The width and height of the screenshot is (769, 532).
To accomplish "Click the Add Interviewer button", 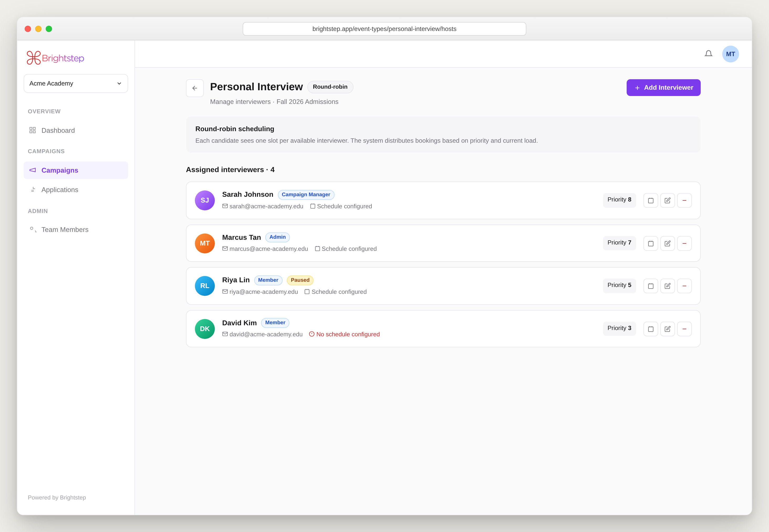I will 663,88.
